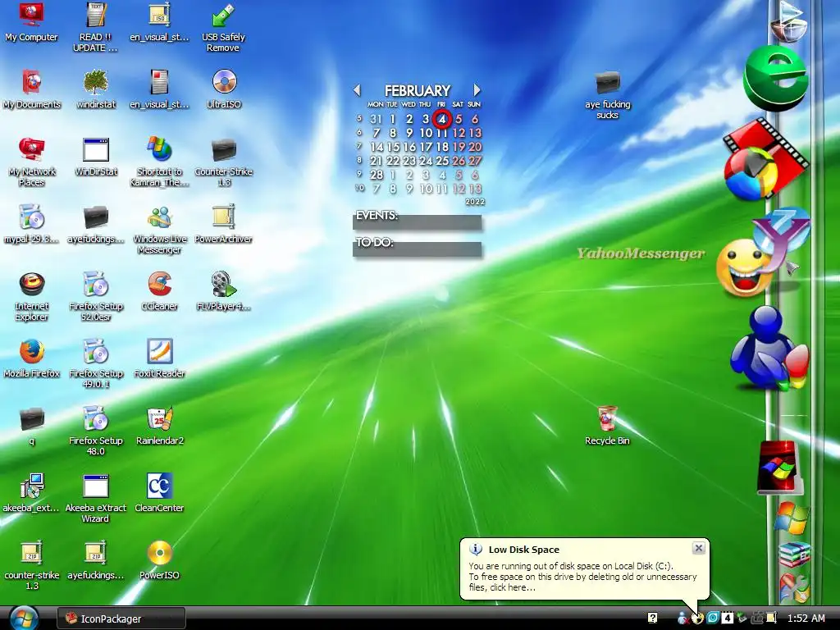Open the sailboat icon at the top of the dock
Image resolution: width=840 pixels, height=630 pixels.
[x=788, y=21]
